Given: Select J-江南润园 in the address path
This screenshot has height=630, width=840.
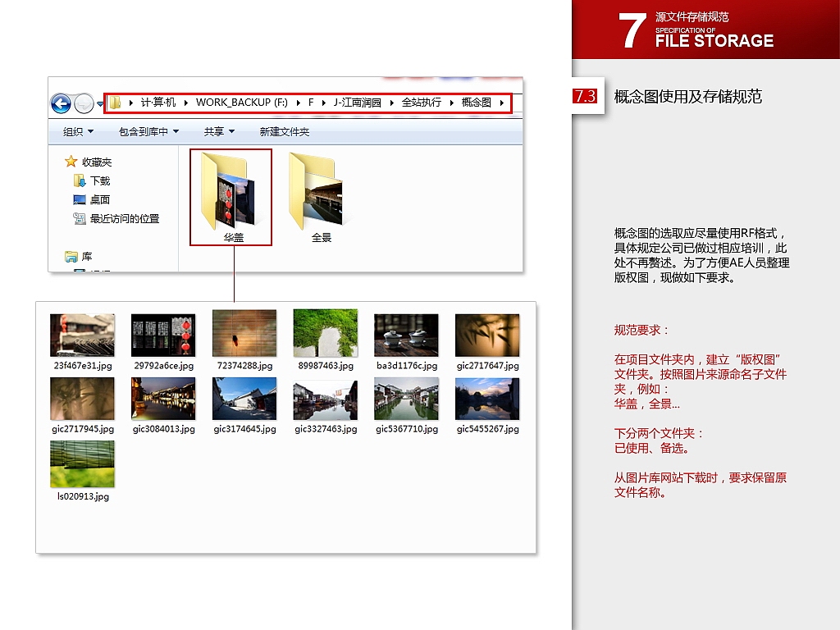Looking at the screenshot, I should click(358, 103).
